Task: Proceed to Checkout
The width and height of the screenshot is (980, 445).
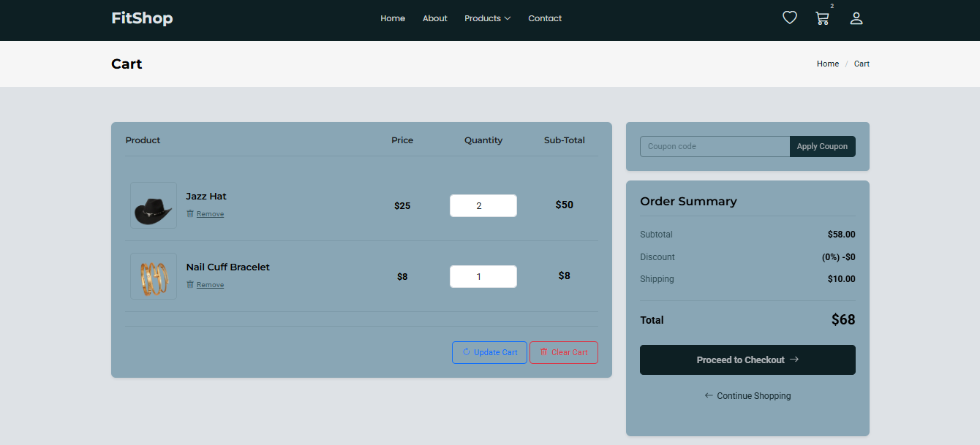Action: (x=747, y=360)
